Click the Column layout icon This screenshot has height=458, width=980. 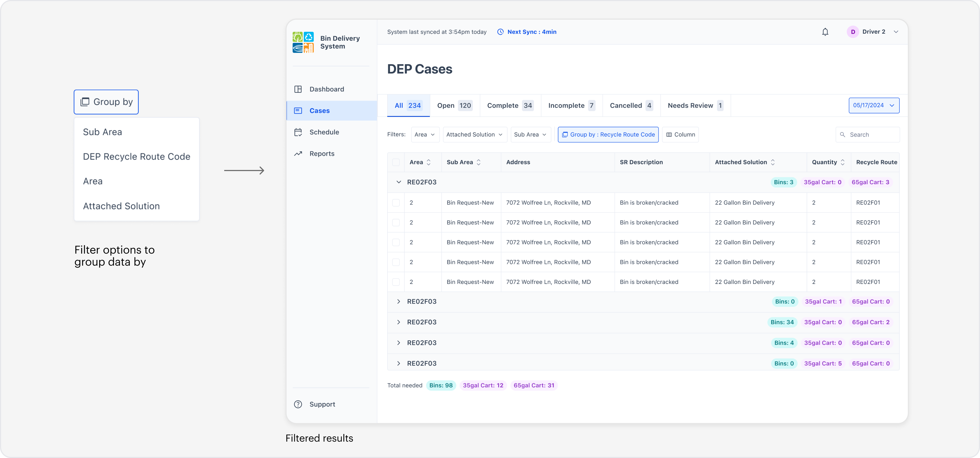tap(669, 134)
